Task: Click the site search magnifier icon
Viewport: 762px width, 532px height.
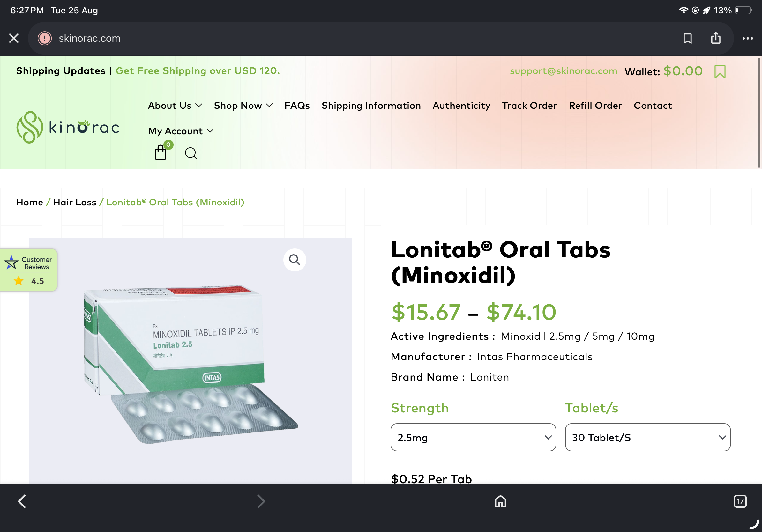Action: pyautogui.click(x=191, y=153)
